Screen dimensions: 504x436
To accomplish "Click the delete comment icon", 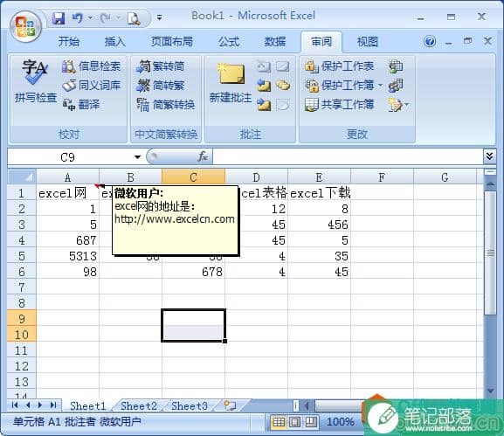I will tap(264, 66).
